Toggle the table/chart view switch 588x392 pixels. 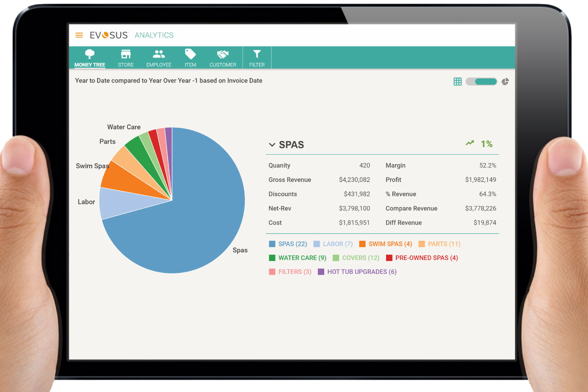481,82
